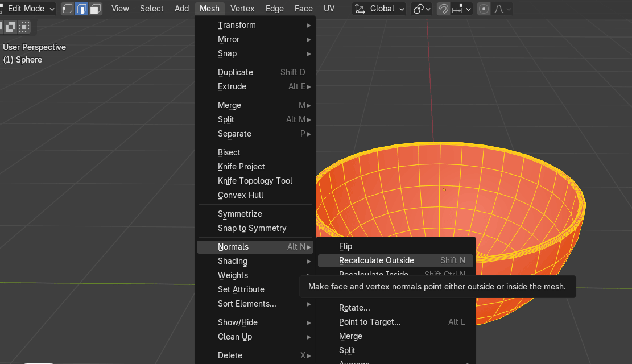
Task: Toggle proportional editing
Action: tap(484, 9)
